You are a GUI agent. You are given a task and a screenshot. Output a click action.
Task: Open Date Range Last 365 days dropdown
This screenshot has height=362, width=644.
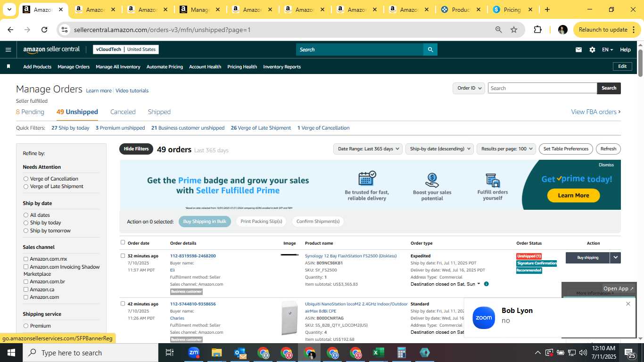368,149
